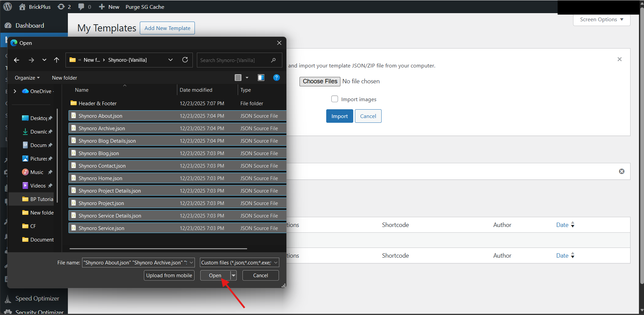Sort files by Type column header

pyautogui.click(x=262, y=90)
